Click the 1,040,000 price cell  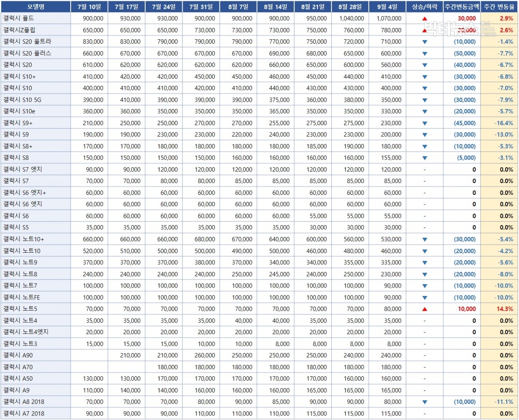coord(352,19)
